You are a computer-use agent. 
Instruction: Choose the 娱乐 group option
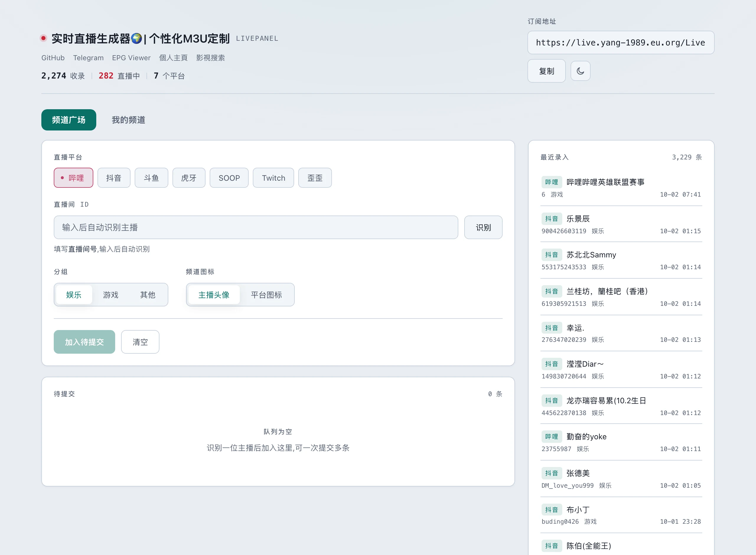tap(74, 295)
